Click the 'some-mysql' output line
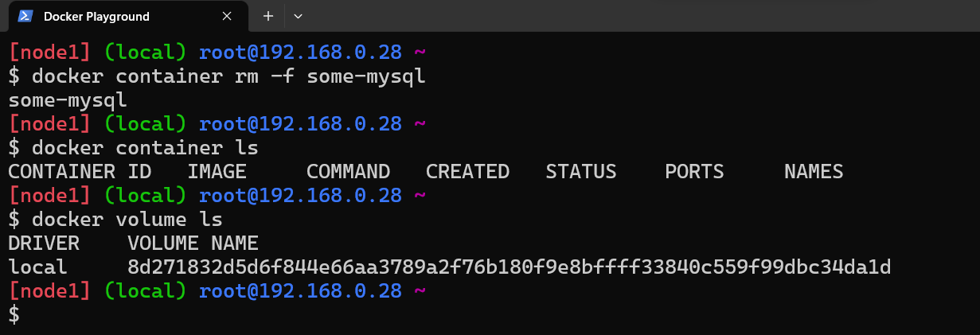The image size is (980, 335). (x=68, y=101)
